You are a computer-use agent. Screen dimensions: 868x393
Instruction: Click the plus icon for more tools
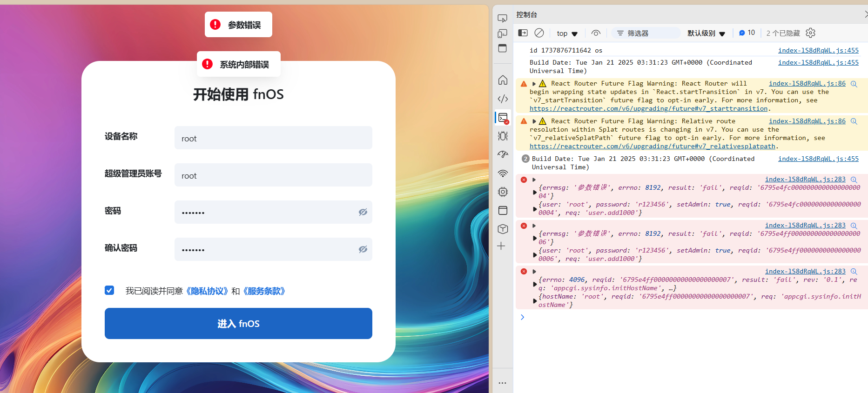coord(501,246)
